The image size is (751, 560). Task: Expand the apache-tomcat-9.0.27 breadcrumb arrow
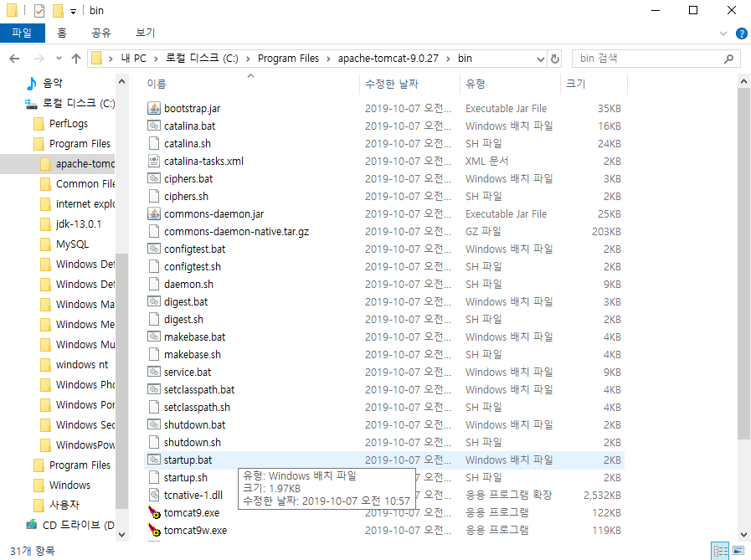[x=448, y=59]
